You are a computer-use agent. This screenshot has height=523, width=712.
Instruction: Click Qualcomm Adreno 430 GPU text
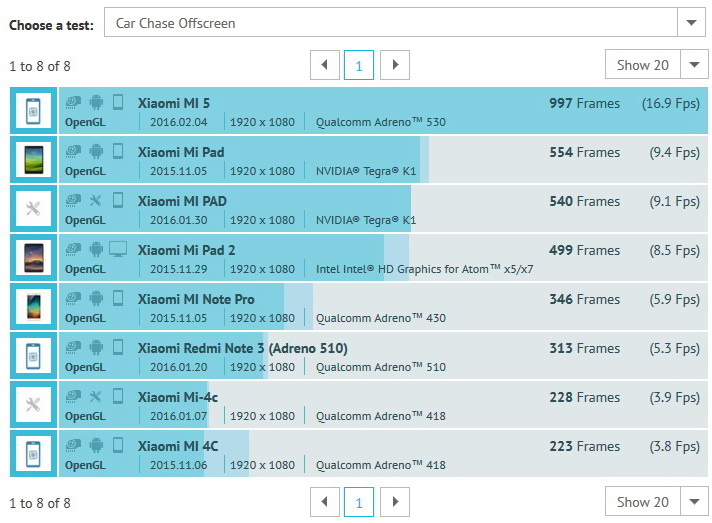click(x=381, y=318)
